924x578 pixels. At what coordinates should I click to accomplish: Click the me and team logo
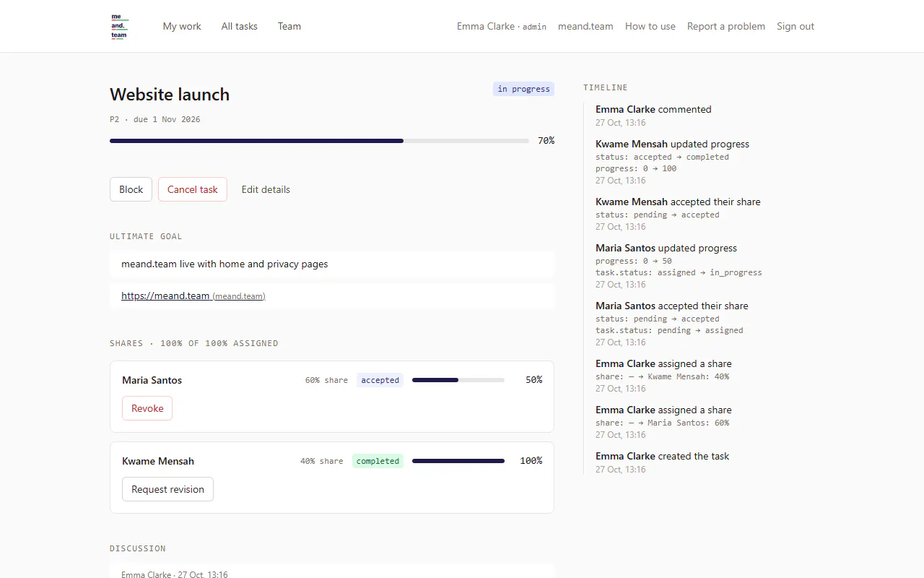click(x=120, y=26)
